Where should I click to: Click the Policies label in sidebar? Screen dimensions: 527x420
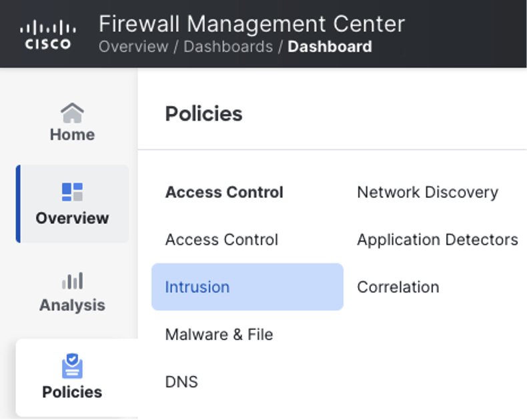click(72, 392)
